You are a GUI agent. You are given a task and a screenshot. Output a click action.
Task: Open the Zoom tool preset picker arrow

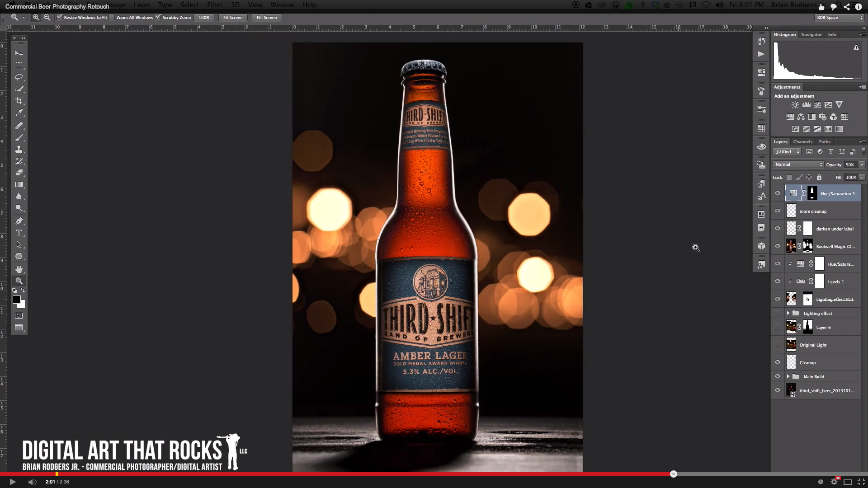24,17
